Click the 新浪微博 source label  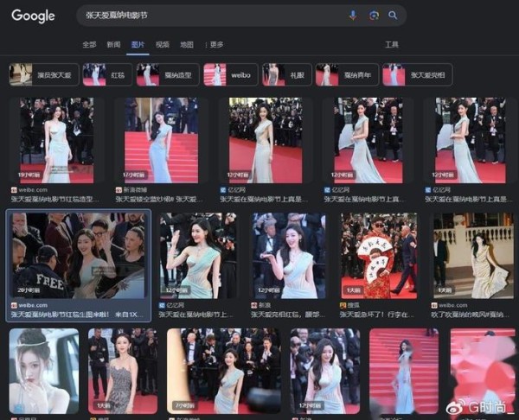click(135, 190)
